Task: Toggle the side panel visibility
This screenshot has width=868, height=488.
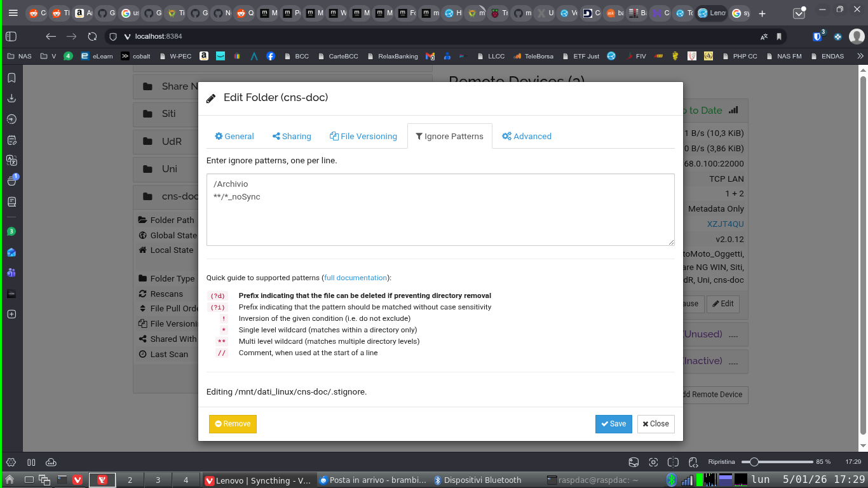Action: tap(11, 37)
